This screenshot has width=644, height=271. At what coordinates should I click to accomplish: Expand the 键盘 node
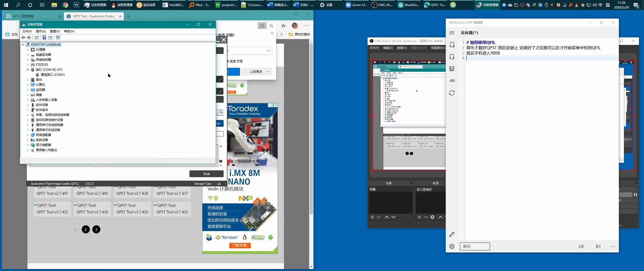click(x=28, y=95)
